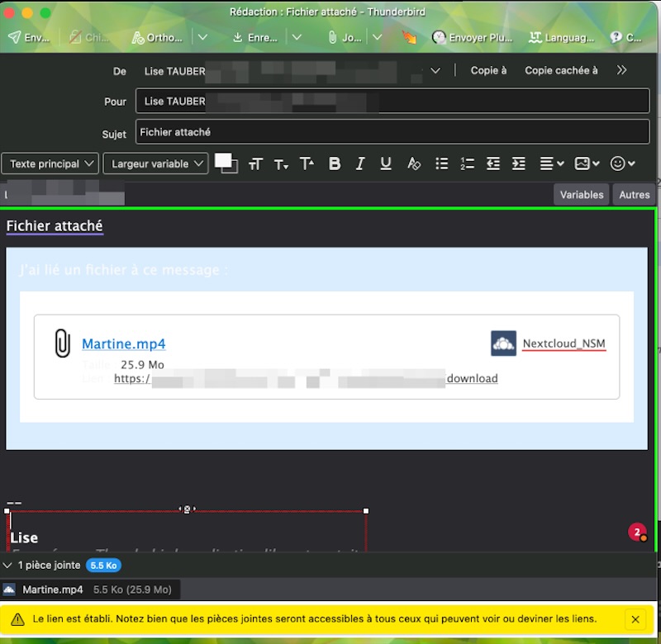Increase the text indent
This screenshot has width=661, height=644.
[x=518, y=163]
